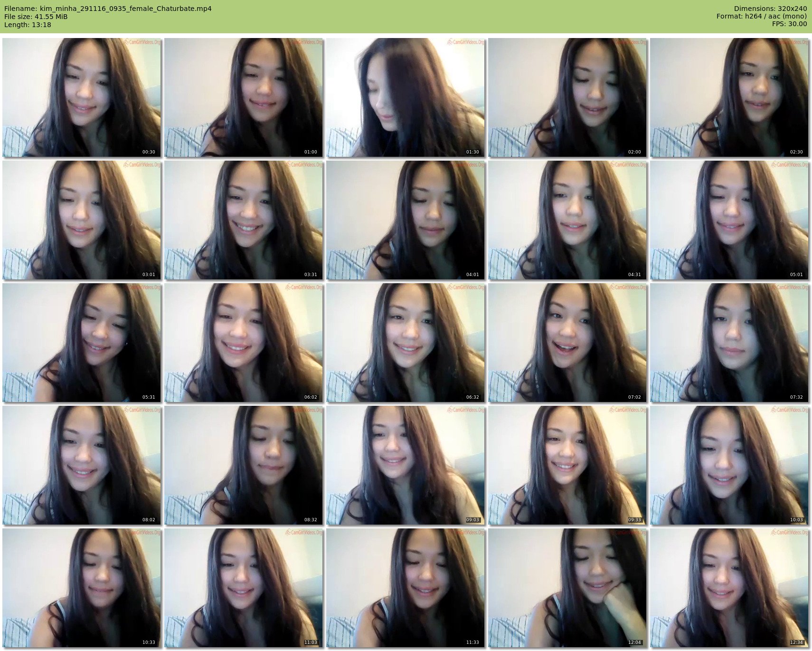The width and height of the screenshot is (812, 651).
Task: Select the frame at 01:00
Action: pos(244,97)
